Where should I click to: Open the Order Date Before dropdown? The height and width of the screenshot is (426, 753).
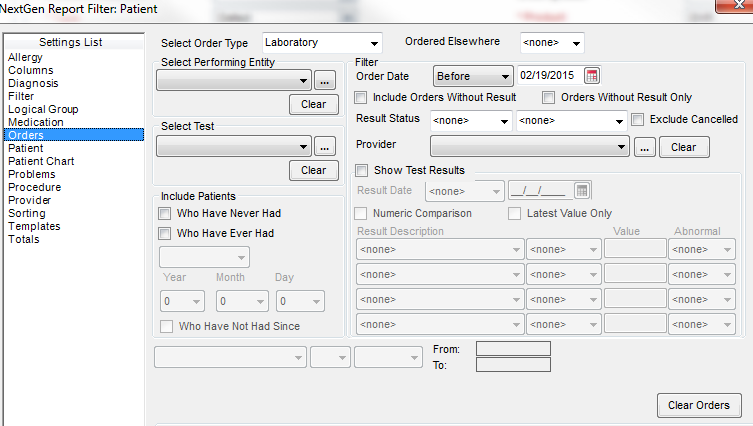[x=473, y=76]
